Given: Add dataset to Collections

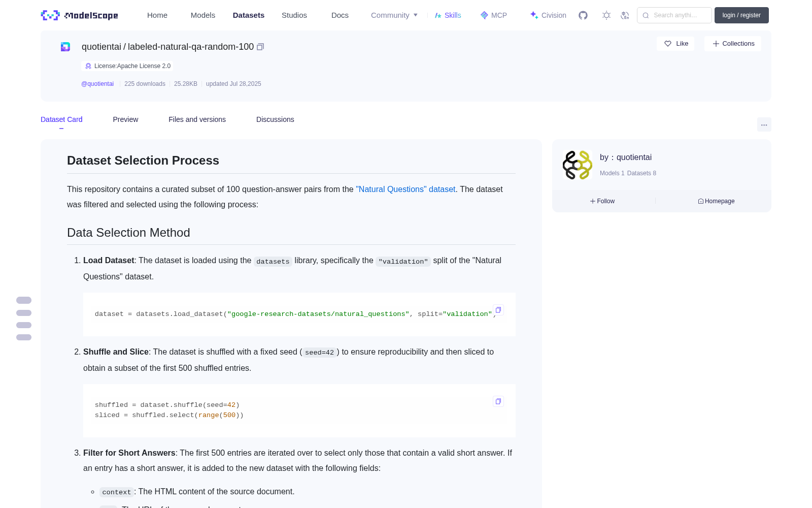Looking at the screenshot, I should click(733, 44).
